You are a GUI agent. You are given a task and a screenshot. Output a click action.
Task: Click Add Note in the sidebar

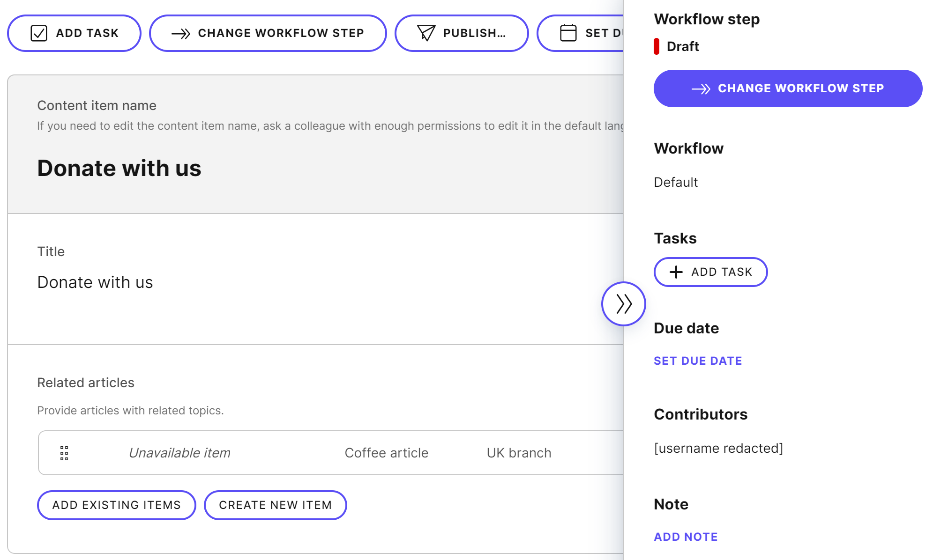[x=685, y=537]
